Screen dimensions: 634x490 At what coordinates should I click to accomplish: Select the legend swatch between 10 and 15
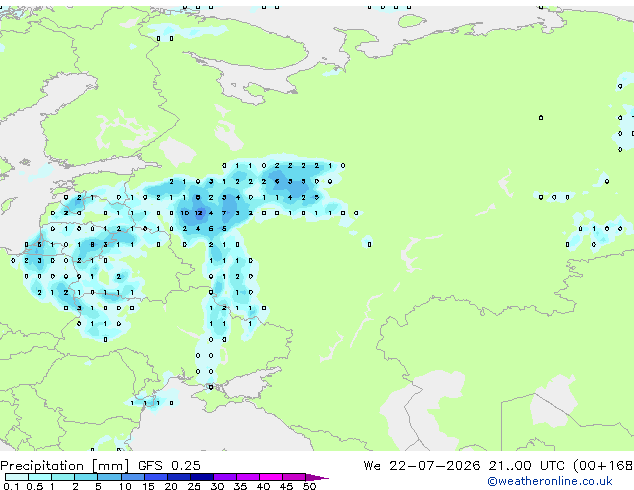[133, 477]
